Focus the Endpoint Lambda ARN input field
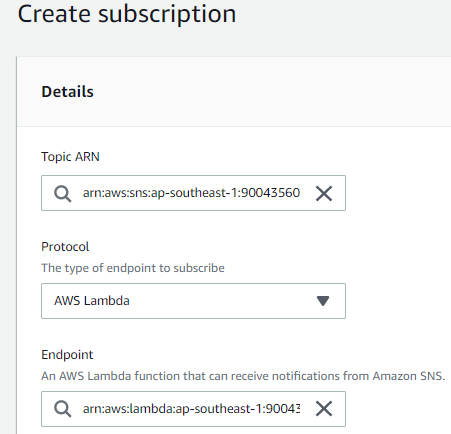Viewport: 451px width, 434px height. coord(193,409)
